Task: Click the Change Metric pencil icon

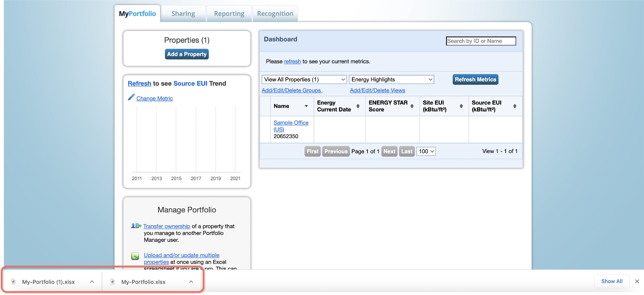Action: [x=131, y=97]
